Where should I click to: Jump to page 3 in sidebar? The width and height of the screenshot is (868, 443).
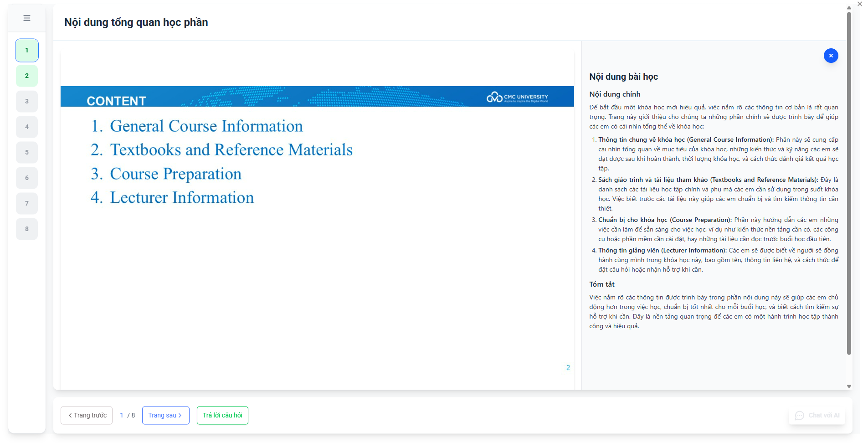tap(27, 102)
